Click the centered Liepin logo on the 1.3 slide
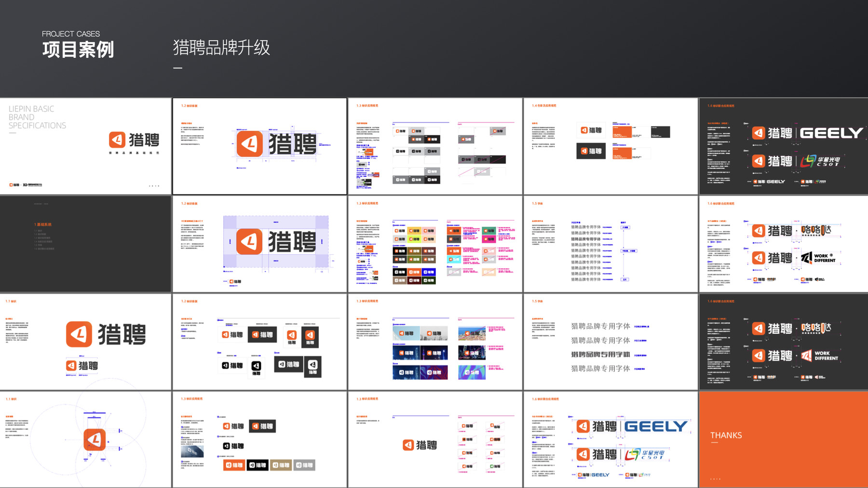 point(420,445)
